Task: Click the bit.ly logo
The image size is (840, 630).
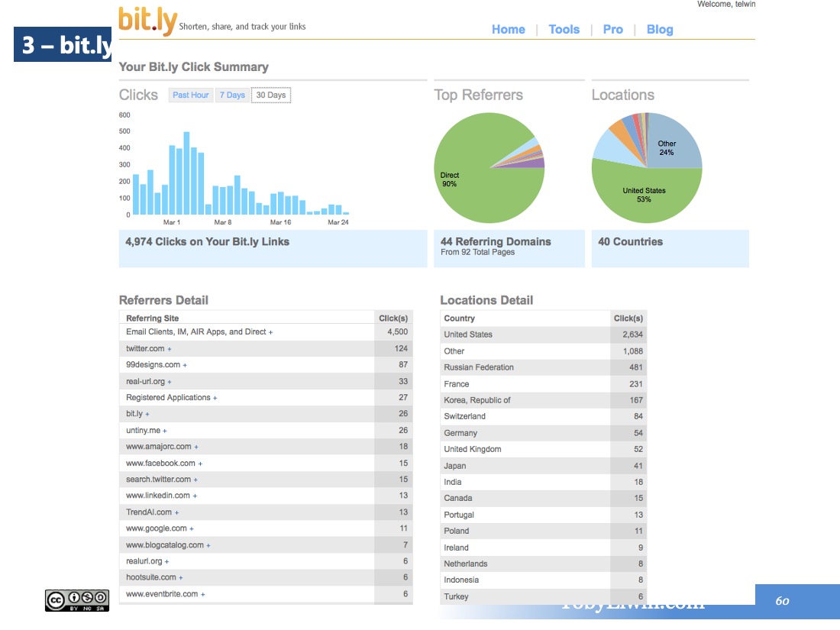Action: [147, 21]
